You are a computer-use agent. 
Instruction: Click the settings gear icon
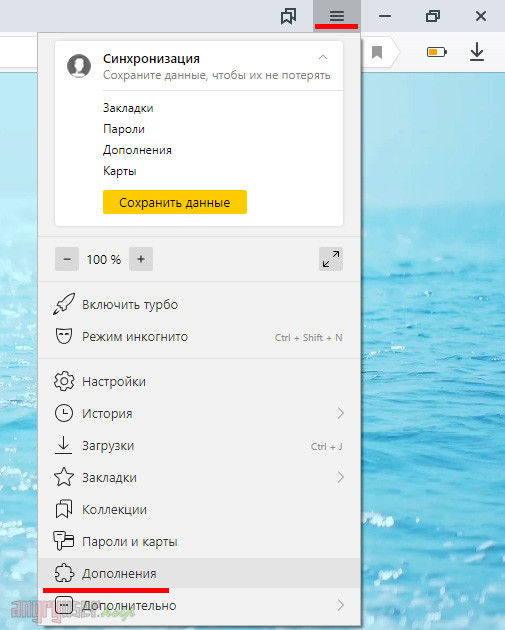(64, 381)
